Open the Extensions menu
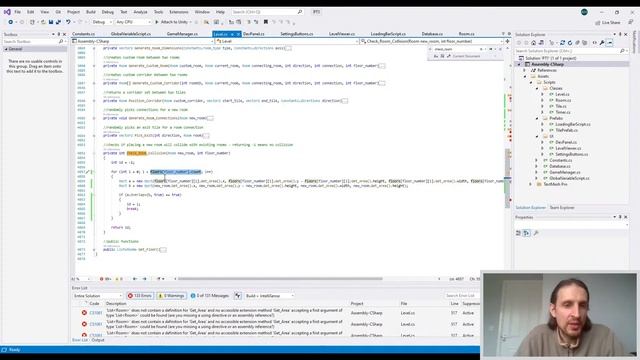Image resolution: width=640 pixels, height=360 pixels. point(179,12)
